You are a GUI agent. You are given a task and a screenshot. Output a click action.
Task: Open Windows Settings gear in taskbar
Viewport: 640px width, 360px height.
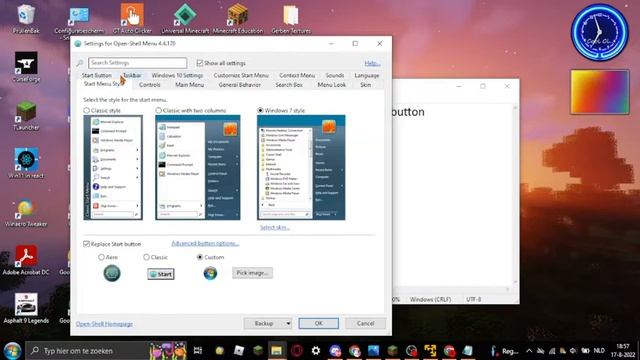(316, 351)
